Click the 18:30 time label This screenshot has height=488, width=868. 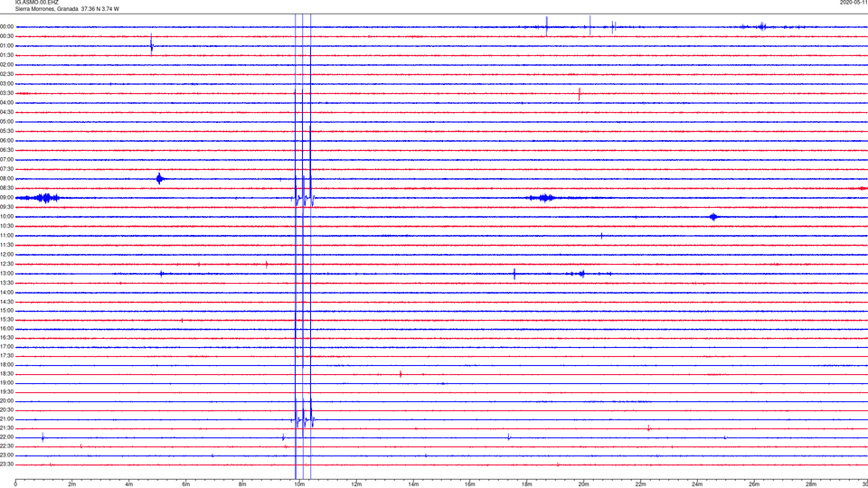6,373
